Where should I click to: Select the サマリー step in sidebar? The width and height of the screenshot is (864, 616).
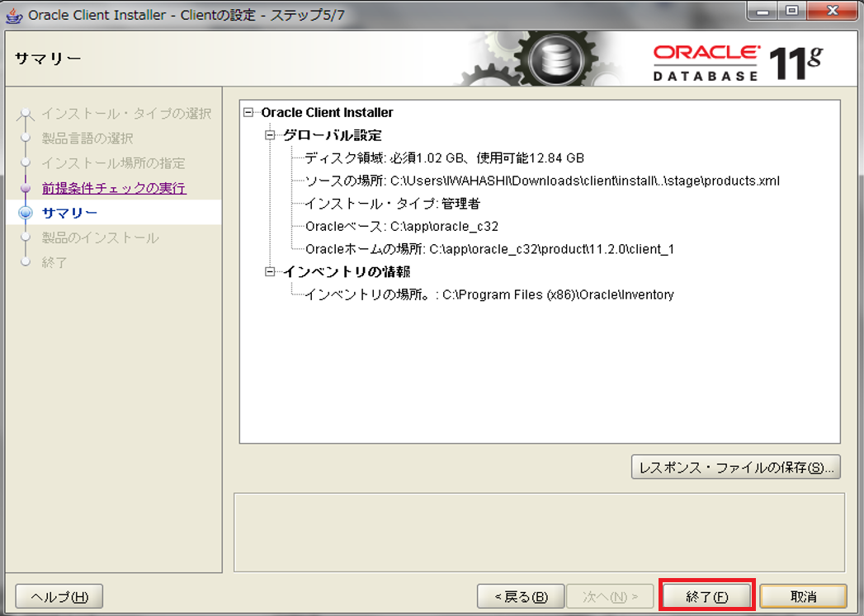point(114,213)
